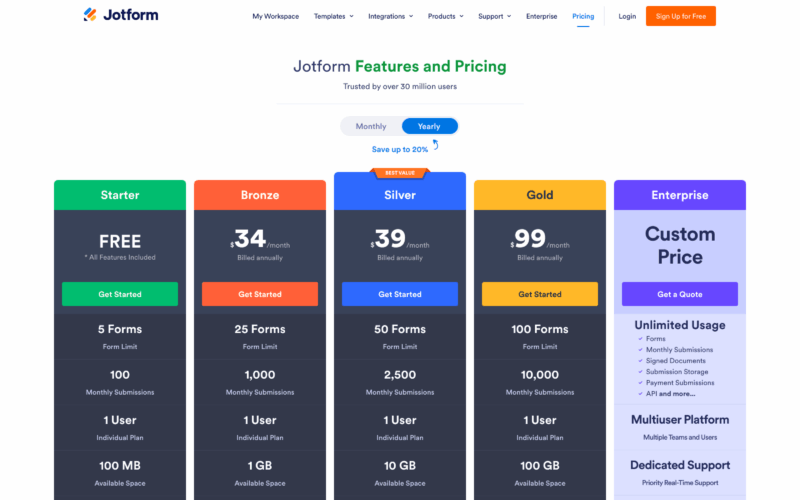
Task: Expand the Templates dropdown menu
Action: [334, 16]
